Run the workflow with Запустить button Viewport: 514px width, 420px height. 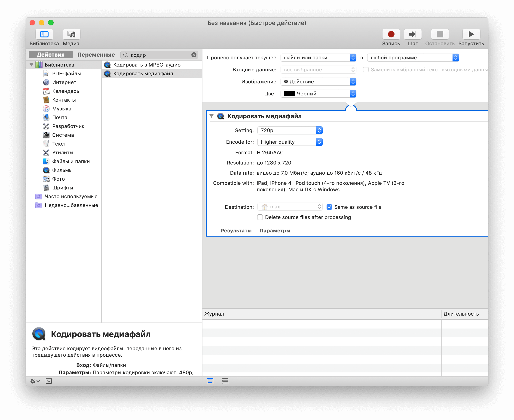(x=471, y=34)
